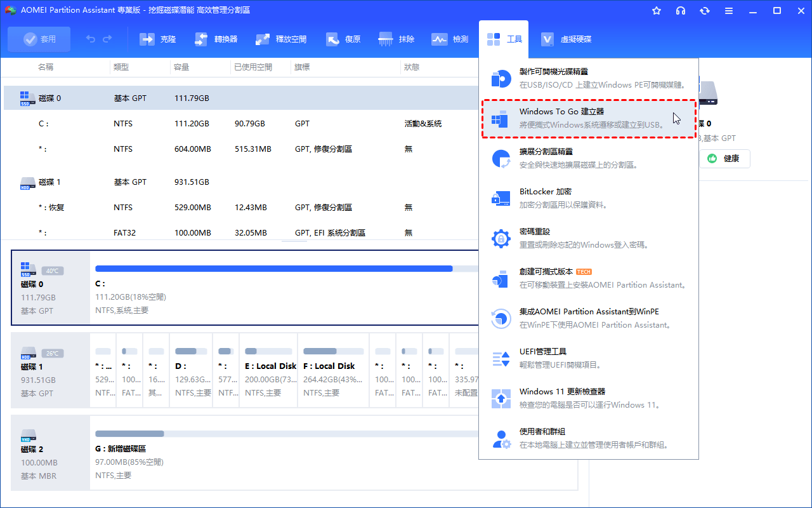Click the C: partition usage bar
The width and height of the screenshot is (812, 508).
[x=273, y=269]
